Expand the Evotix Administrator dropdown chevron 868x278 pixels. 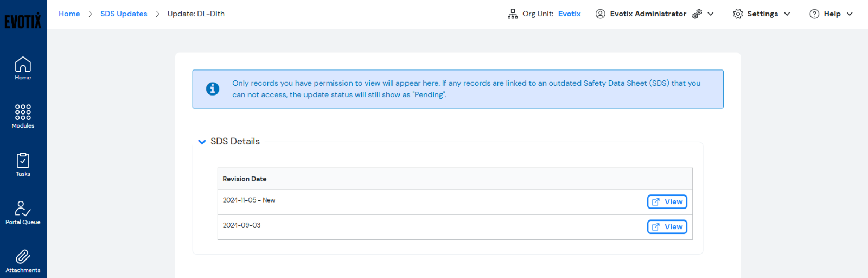point(711,14)
